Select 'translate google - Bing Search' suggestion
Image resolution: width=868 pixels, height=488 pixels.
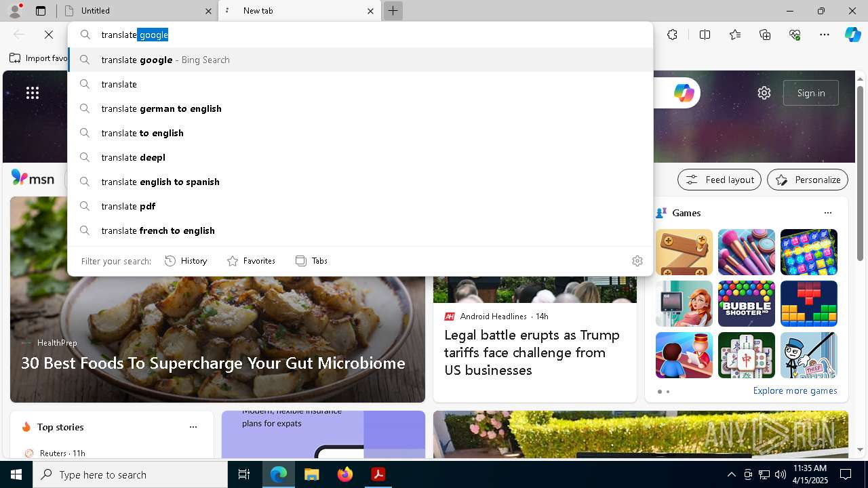(360, 60)
